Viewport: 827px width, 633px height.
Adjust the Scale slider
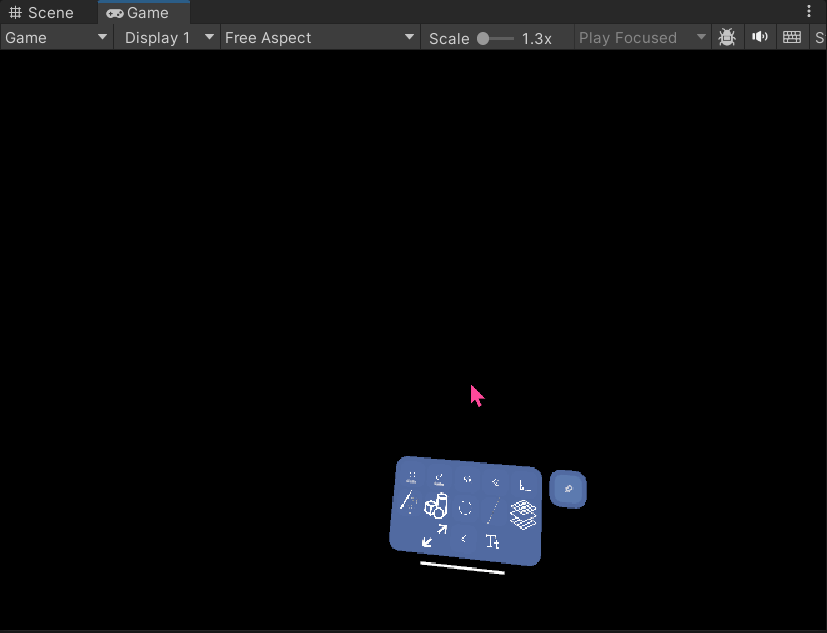click(x=495, y=39)
